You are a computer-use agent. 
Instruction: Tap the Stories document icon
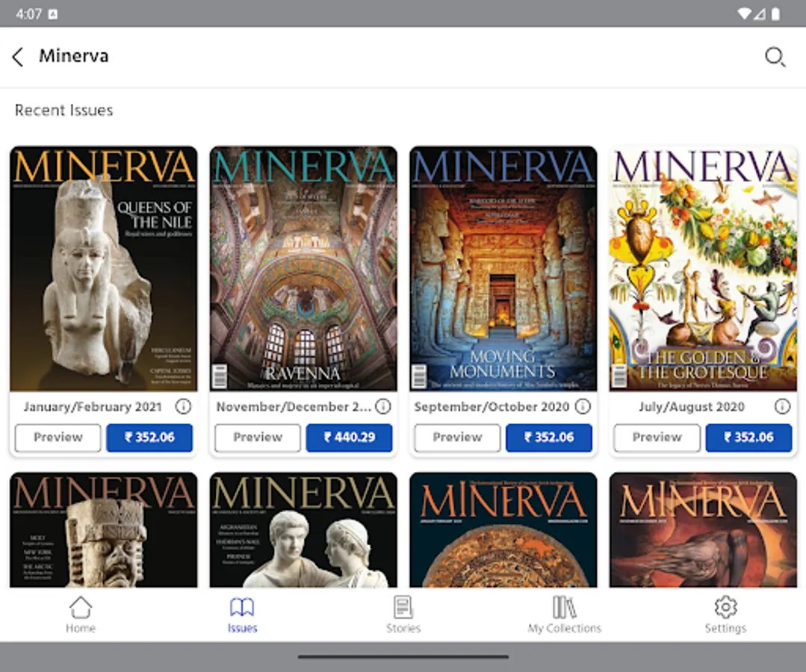click(403, 607)
